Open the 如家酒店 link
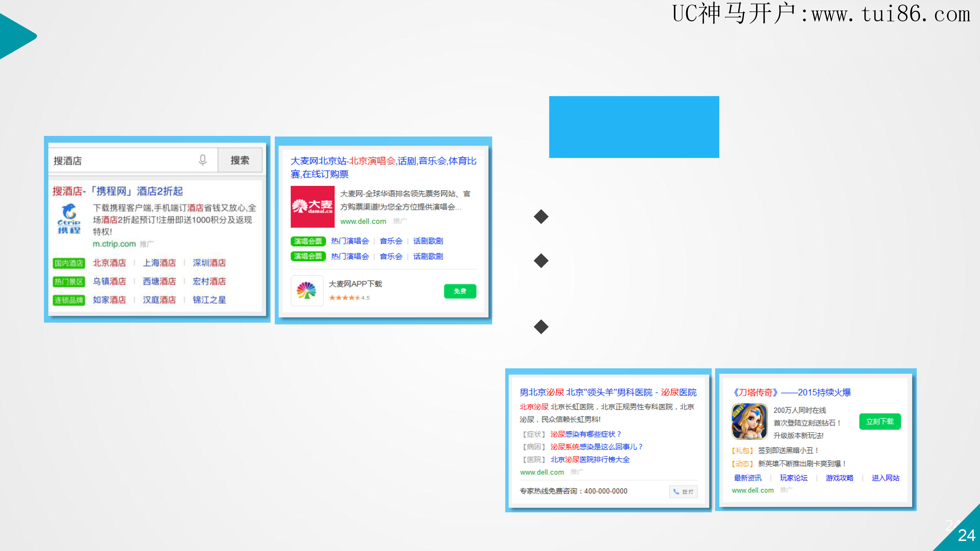This screenshot has height=551, width=980. (109, 300)
